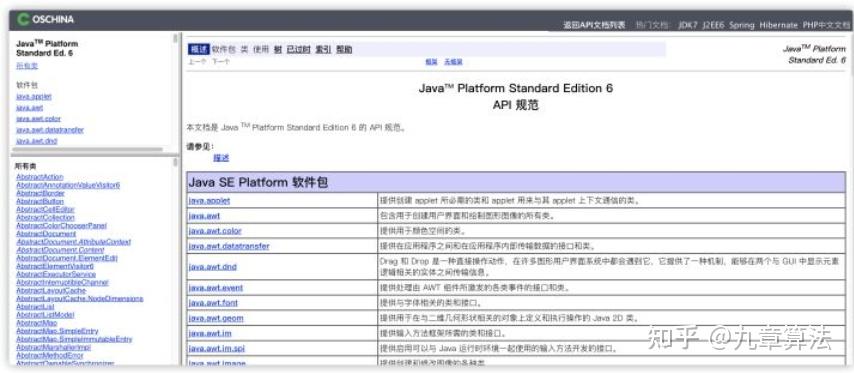
Task: Open java.awt.dnd in the packages table
Action: click(x=212, y=267)
